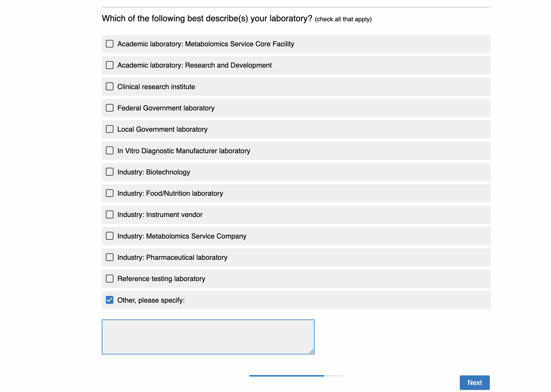Check Academic laboratory: Metabolomics Service Core Facility
Viewport: 551px width, 392px height.
click(110, 44)
